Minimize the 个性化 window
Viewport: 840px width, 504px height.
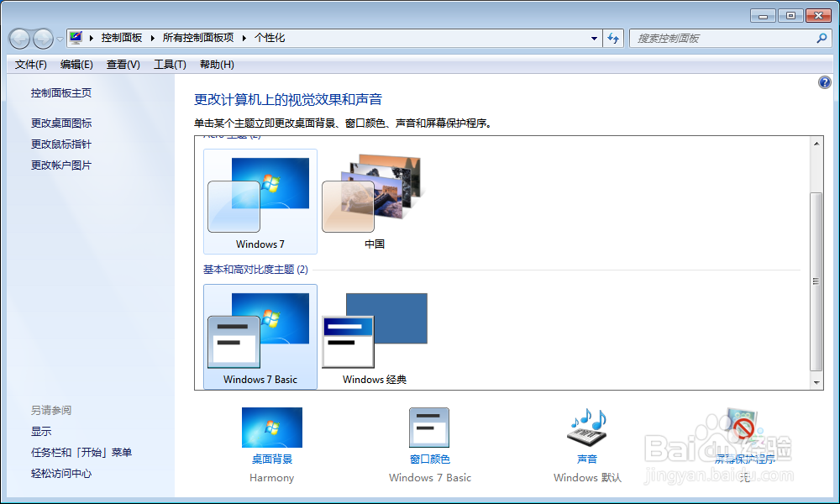[763, 16]
